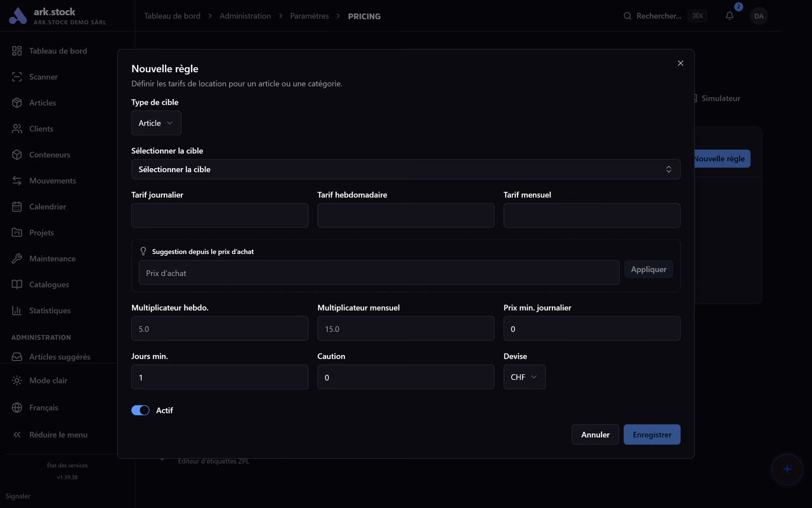Click the Enregistrer button
The width and height of the screenshot is (812, 508).
[x=652, y=434]
